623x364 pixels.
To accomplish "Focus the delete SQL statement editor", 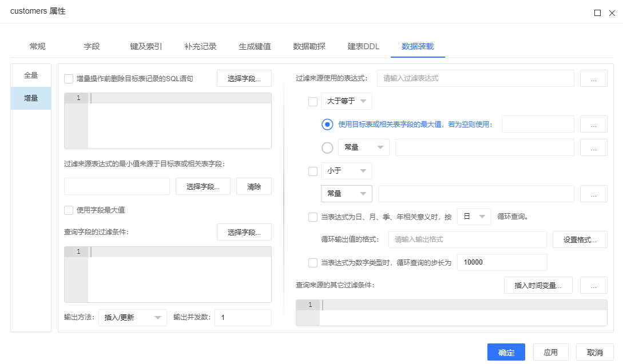I will (168, 121).
